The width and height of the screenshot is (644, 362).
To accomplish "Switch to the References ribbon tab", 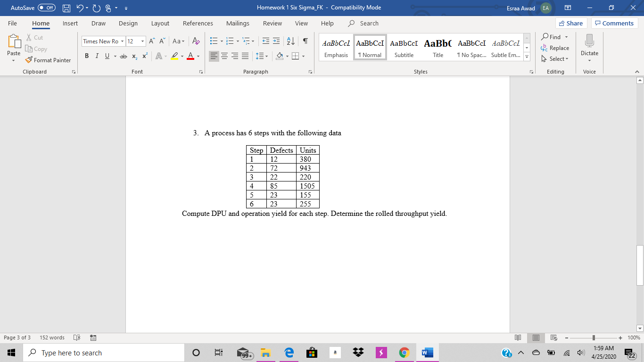I will [x=198, y=23].
